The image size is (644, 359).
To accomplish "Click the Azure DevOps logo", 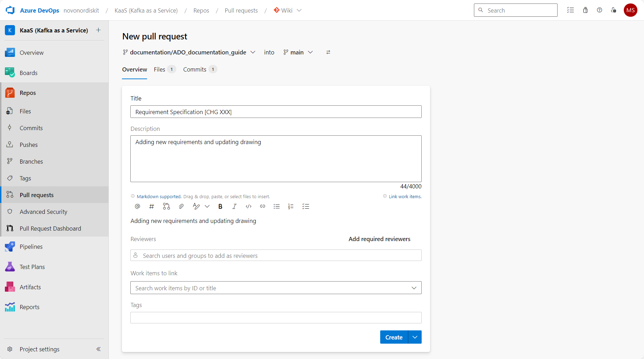I will tap(10, 10).
